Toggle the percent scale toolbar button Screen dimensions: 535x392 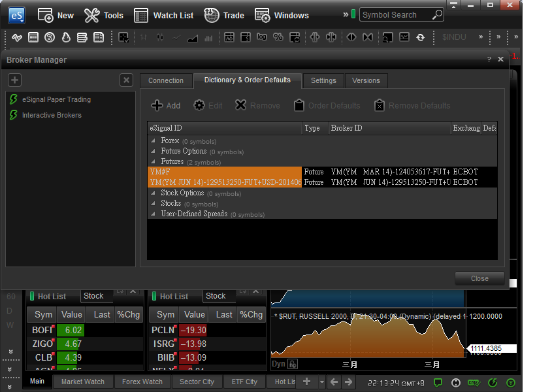pos(278,37)
